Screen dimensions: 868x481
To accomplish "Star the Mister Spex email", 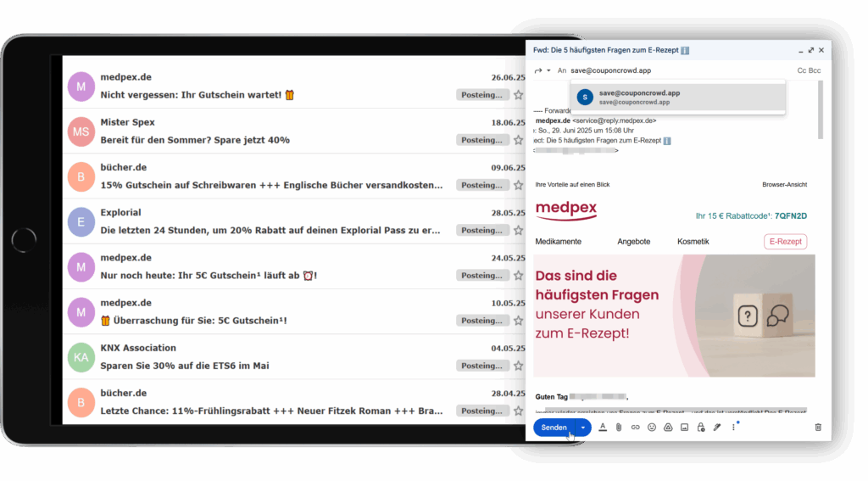I will pyautogui.click(x=518, y=140).
